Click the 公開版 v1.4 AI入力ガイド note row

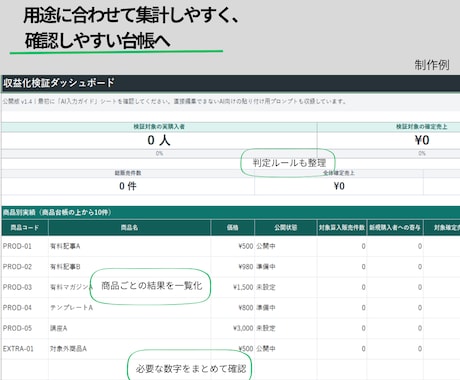(x=230, y=102)
